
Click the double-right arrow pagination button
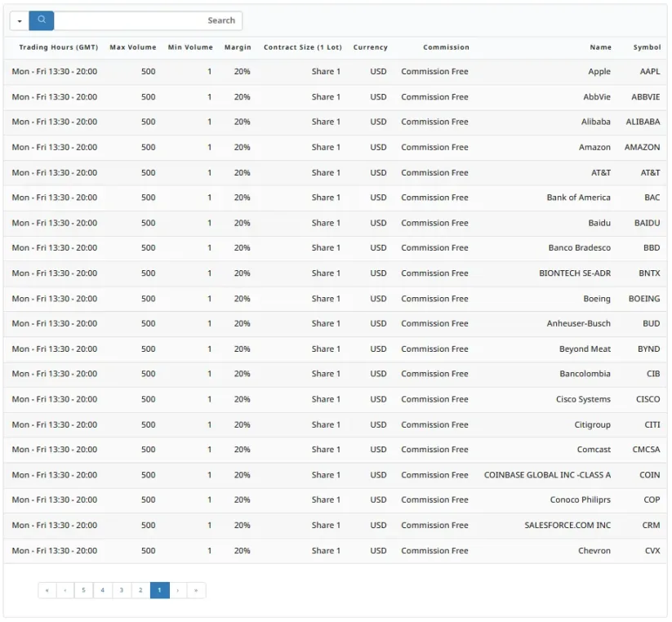pos(196,590)
